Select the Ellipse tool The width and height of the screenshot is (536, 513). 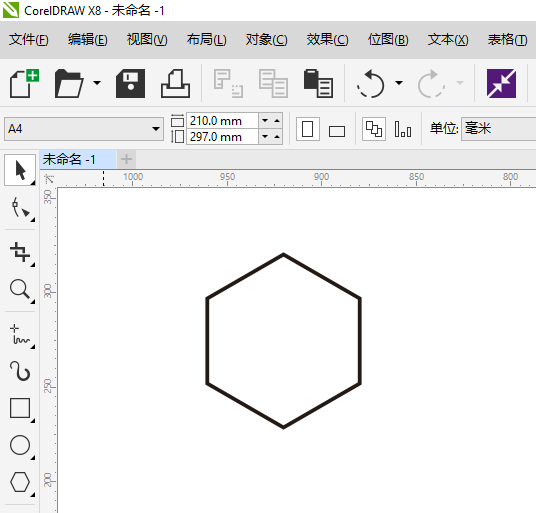(x=20, y=445)
